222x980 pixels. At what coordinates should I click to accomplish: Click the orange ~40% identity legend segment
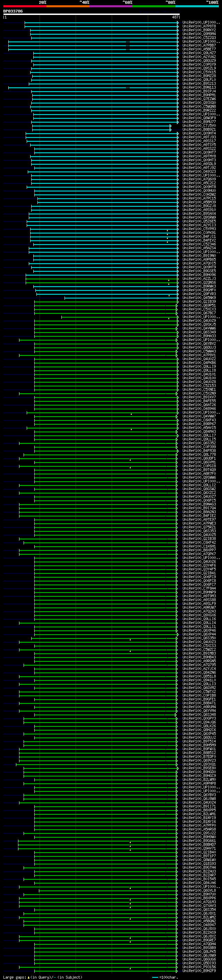pos(68,7)
